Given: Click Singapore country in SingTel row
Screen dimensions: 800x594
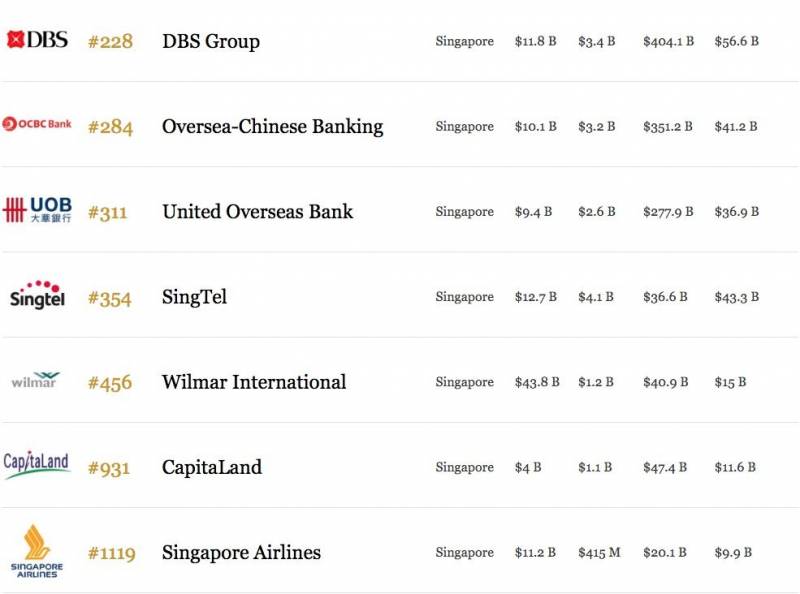Looking at the screenshot, I should point(465,297).
